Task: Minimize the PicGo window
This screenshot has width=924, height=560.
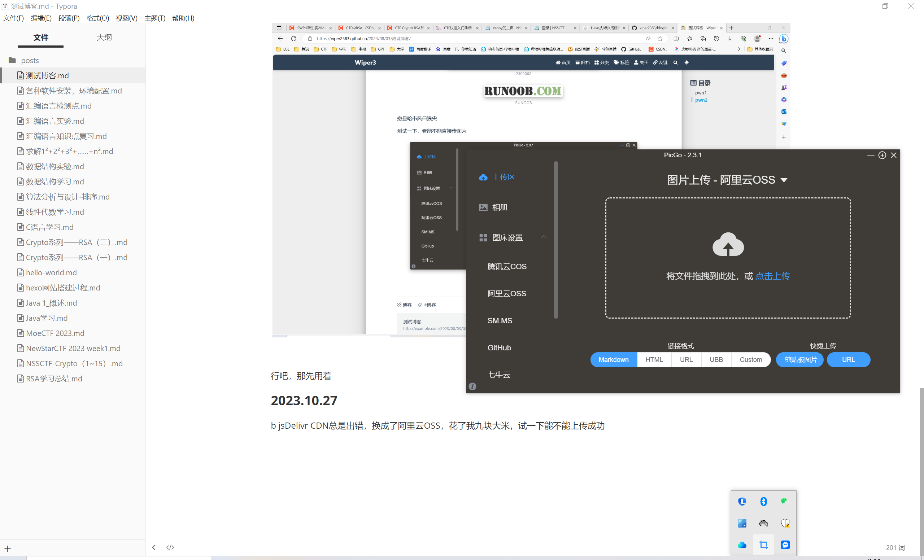Action: pos(871,155)
